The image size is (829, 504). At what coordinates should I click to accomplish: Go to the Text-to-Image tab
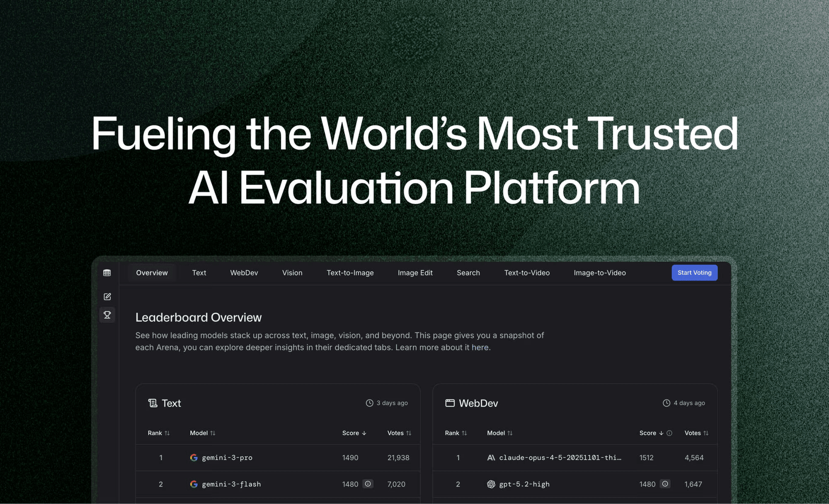click(350, 273)
